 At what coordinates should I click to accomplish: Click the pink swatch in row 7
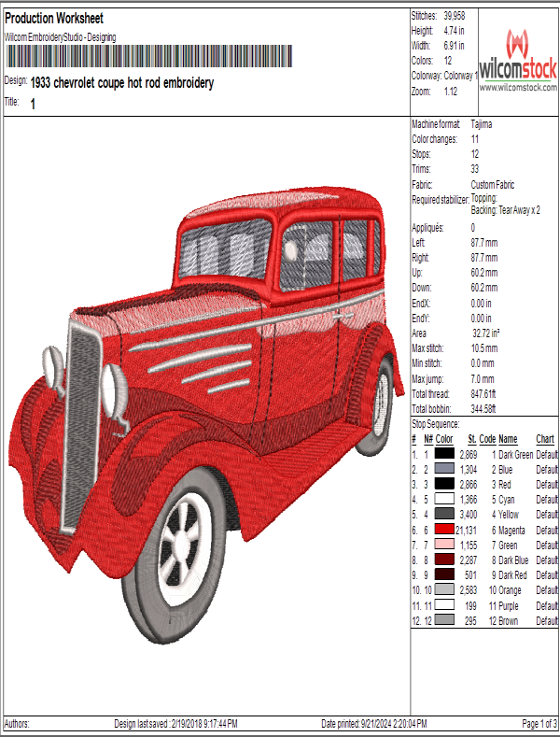[x=444, y=545]
